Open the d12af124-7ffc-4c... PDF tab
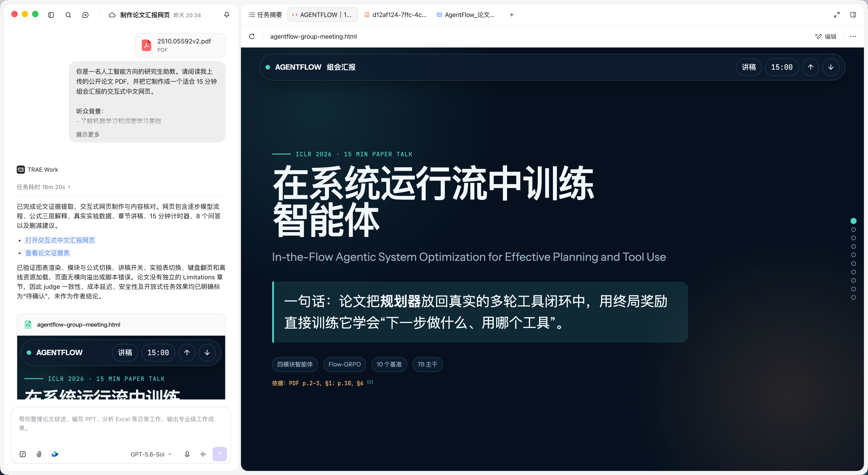 click(396, 15)
